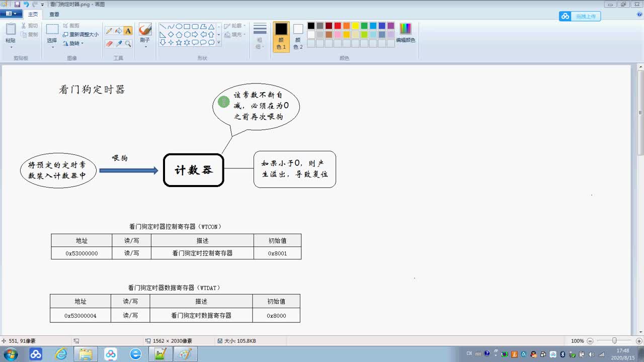The height and width of the screenshot is (362, 644).
Task: Click the volume icon in system tray
Action: pos(592,354)
